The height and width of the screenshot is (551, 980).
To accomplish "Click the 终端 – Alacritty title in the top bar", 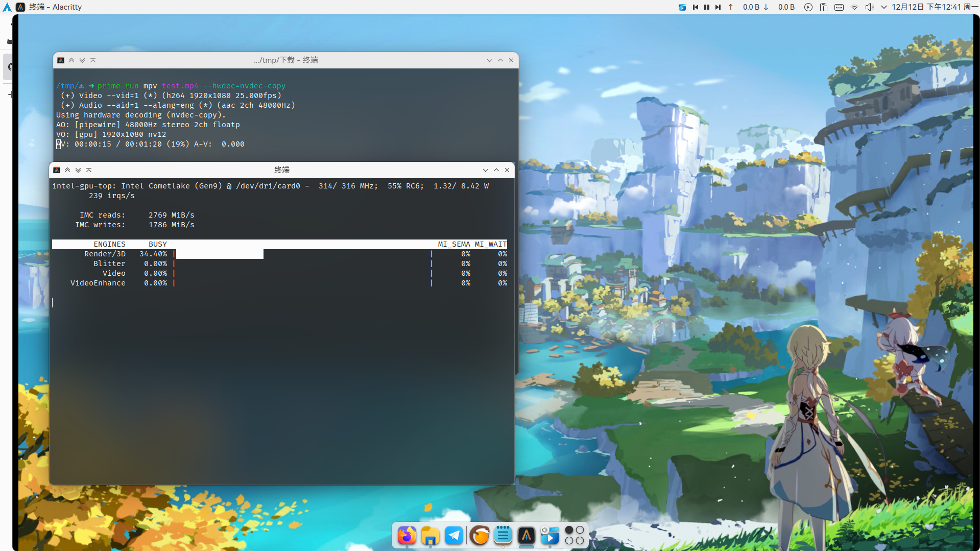I will tap(54, 7).
